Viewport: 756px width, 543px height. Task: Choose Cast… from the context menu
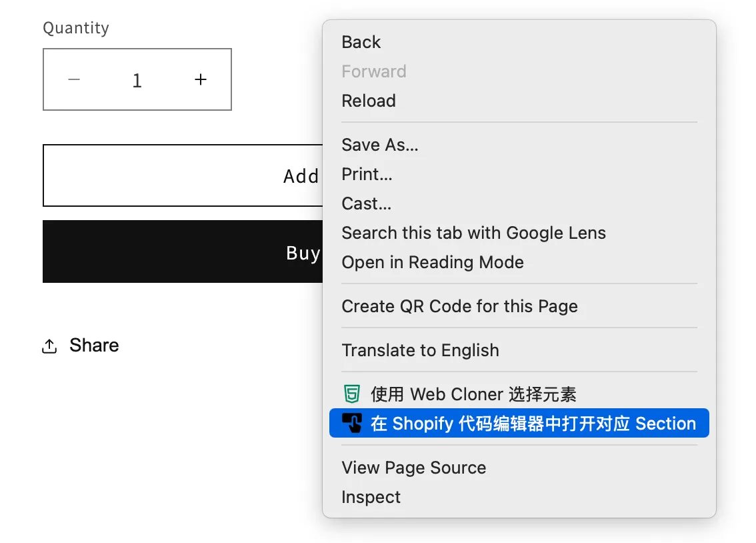click(x=519, y=203)
